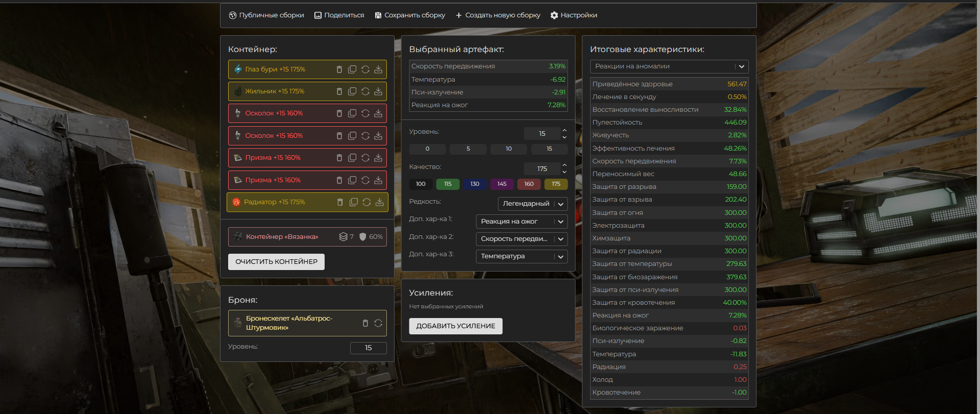Screen dimensions: 980x414
Task: Remove the Бронескелет armor with its trash icon
Action: click(365, 323)
